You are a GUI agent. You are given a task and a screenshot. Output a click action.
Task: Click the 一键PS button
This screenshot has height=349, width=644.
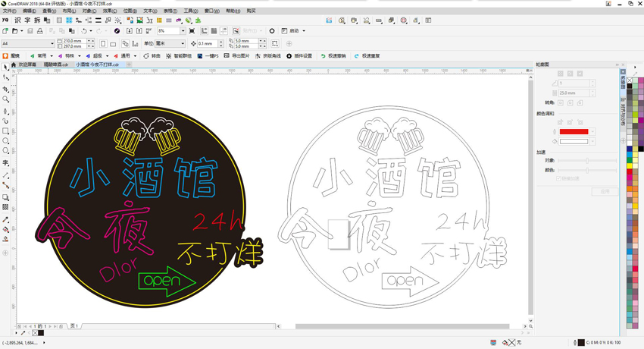(x=208, y=56)
